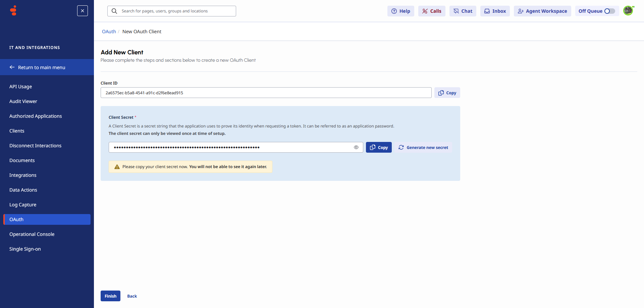Image resolution: width=644 pixels, height=308 pixels.
Task: Open the Inbox
Action: [495, 11]
